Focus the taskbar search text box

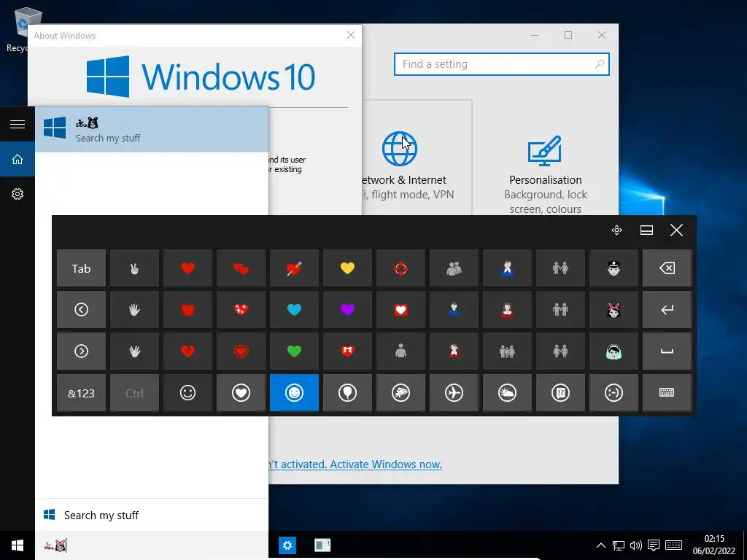(x=152, y=545)
